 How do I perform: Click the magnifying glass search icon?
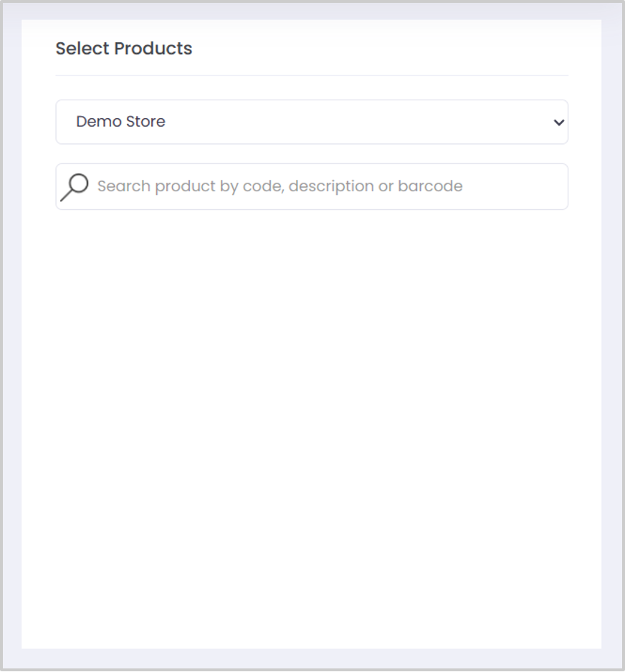[x=75, y=187]
